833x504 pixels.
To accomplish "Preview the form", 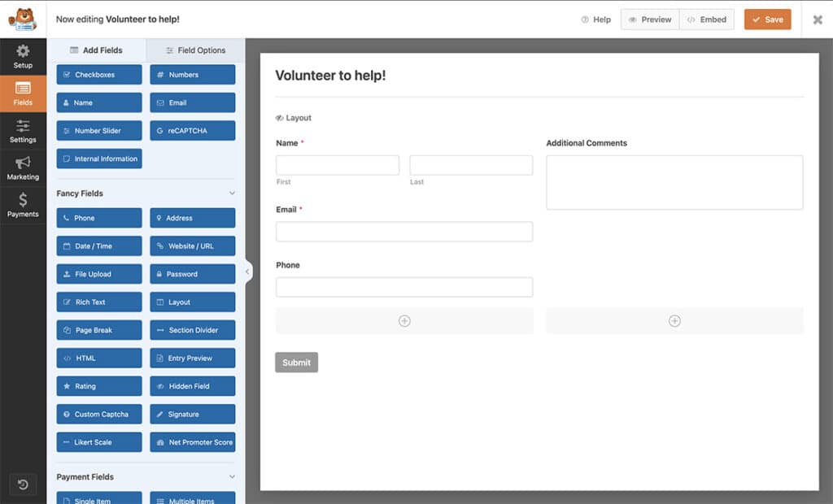I will tap(649, 20).
